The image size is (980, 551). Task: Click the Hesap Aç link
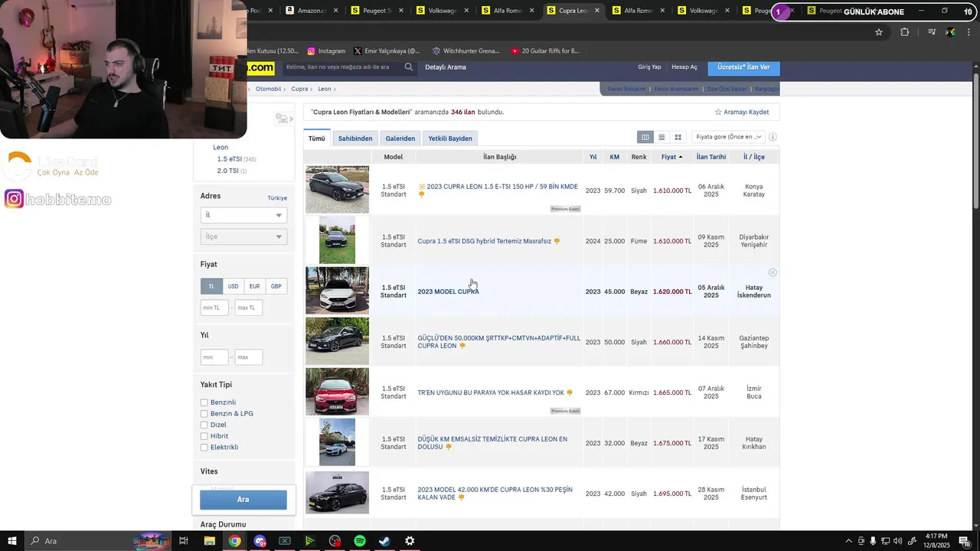point(684,67)
